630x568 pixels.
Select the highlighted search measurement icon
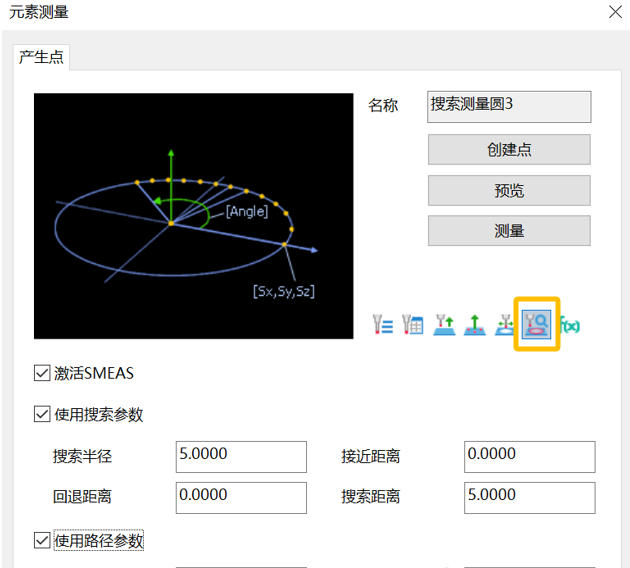(537, 324)
